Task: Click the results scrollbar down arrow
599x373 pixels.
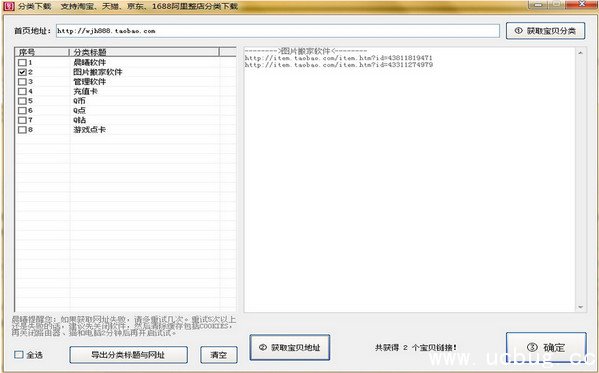Action: pos(581,307)
